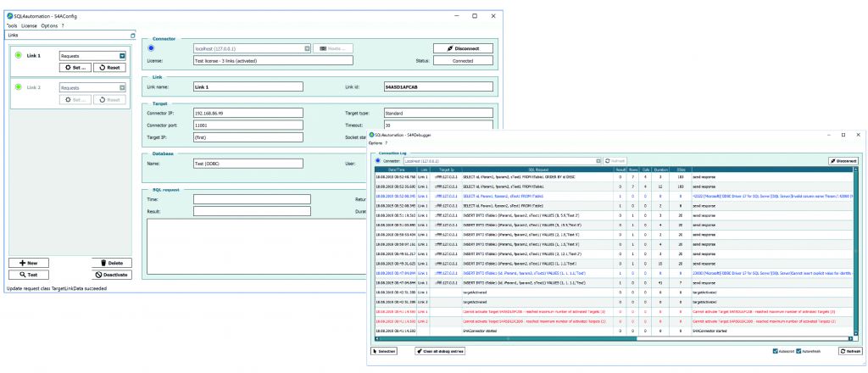Sort log by Duration column header
Screen dimensions: 868x373
coord(661,170)
